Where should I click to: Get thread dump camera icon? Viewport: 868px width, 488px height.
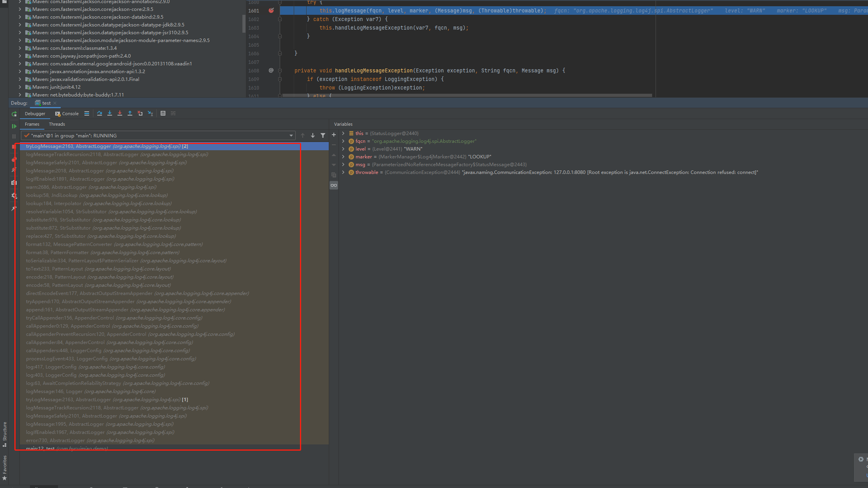pyautogui.click(x=14, y=183)
